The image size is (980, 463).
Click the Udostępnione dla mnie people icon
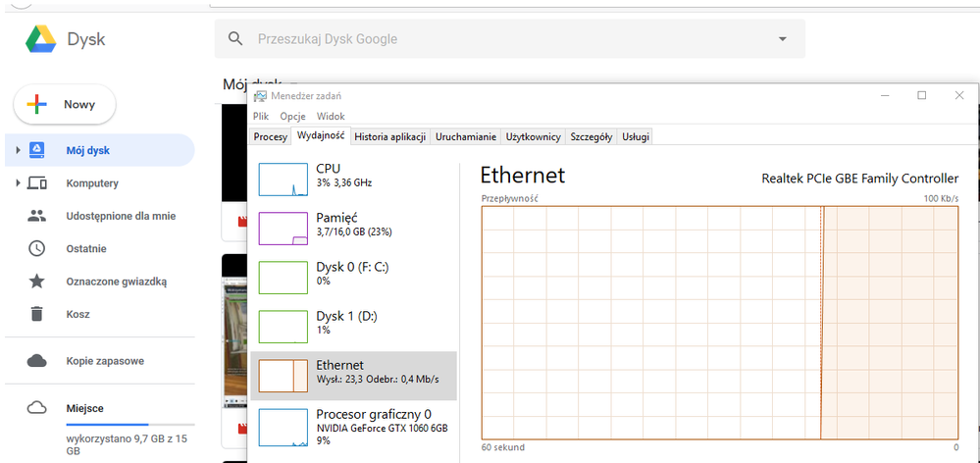(x=37, y=216)
